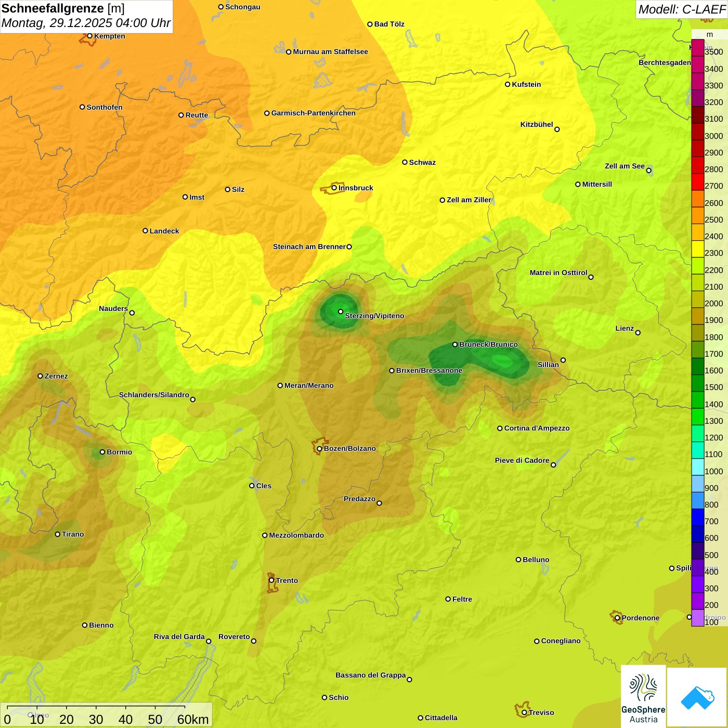Screen dimensions: 728x728
Task: Click the 'Cittadella' label
Action: pyautogui.click(x=441, y=718)
